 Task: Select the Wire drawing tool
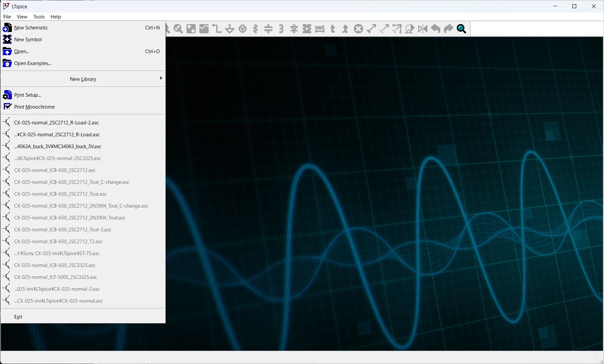[x=217, y=29]
